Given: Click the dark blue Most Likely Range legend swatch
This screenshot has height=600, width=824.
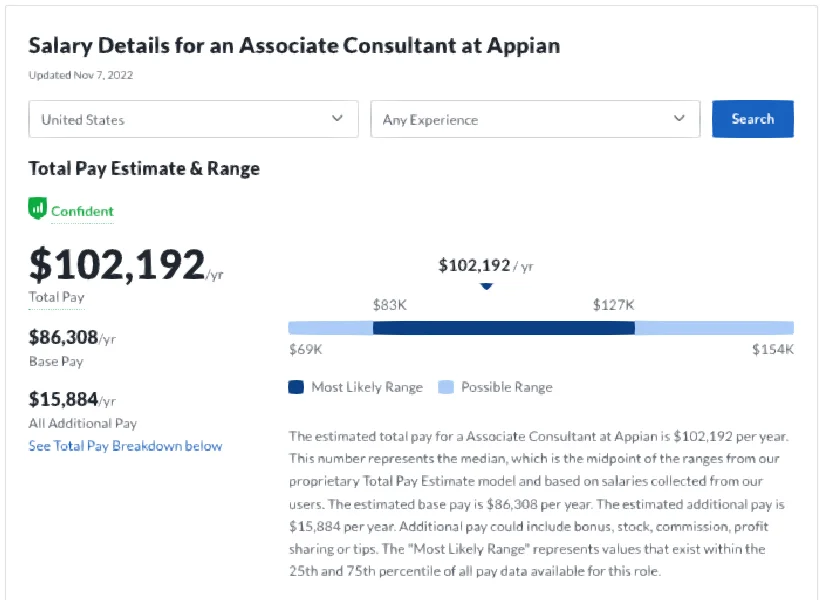Looking at the screenshot, I should (x=296, y=387).
